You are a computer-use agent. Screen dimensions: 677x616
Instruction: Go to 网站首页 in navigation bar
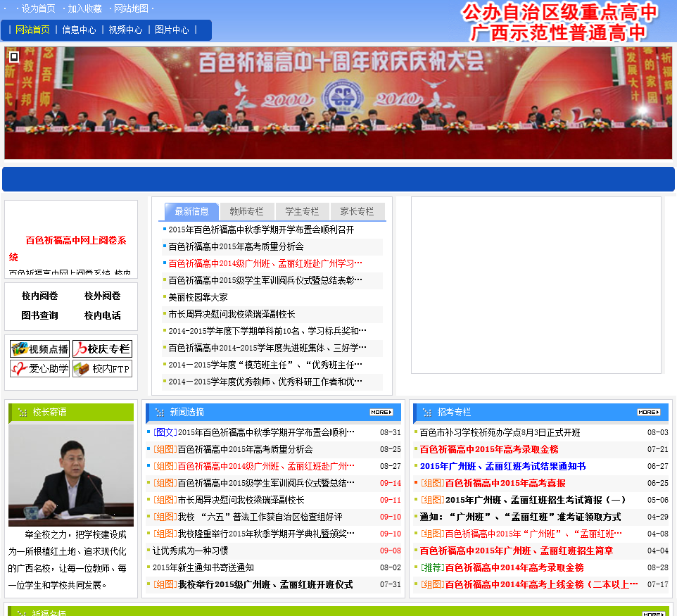tap(32, 30)
